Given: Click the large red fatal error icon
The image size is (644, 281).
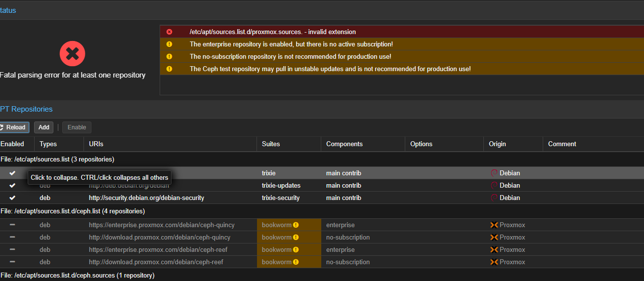Looking at the screenshot, I should (72, 54).
